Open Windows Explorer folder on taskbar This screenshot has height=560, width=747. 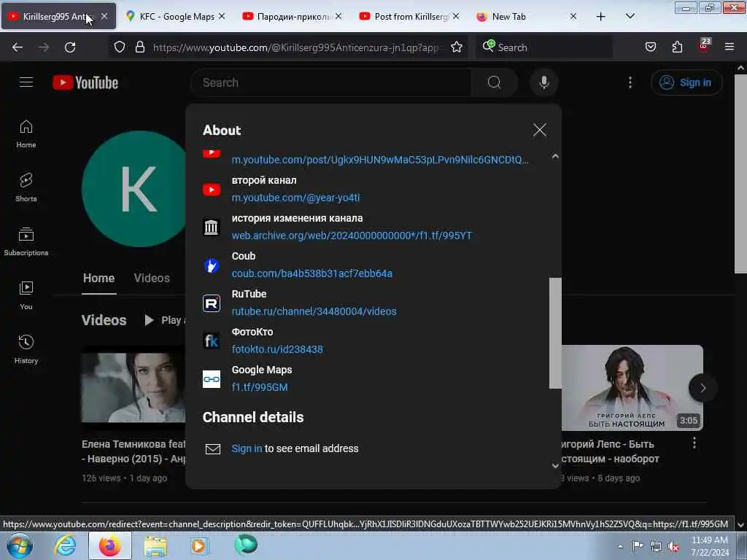click(156, 545)
